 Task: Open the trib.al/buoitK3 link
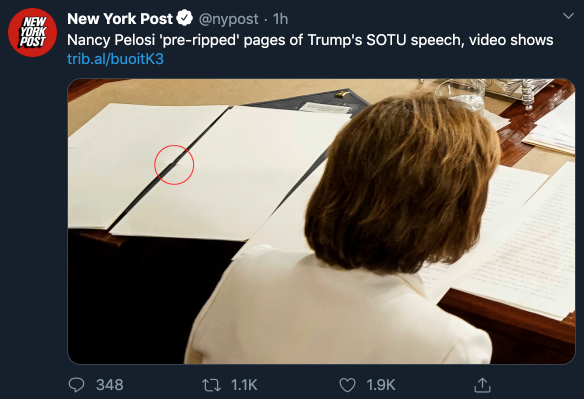[115, 59]
